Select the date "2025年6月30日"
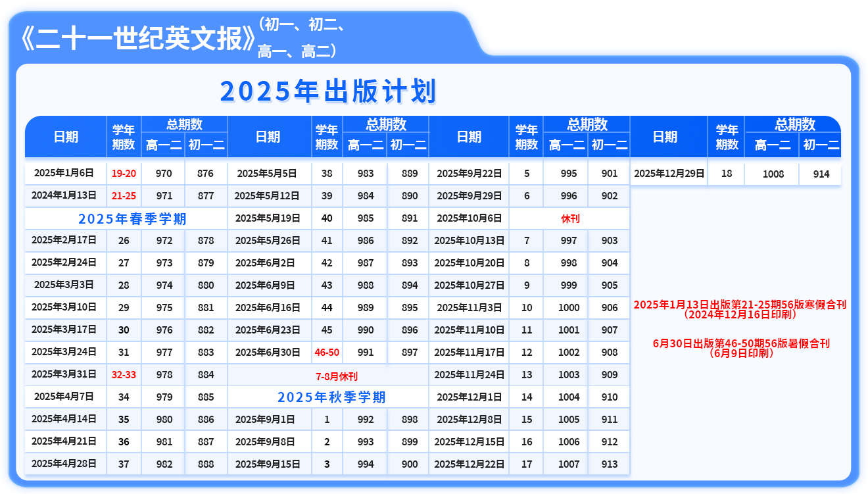The height and width of the screenshot is (494, 868). coord(267,353)
